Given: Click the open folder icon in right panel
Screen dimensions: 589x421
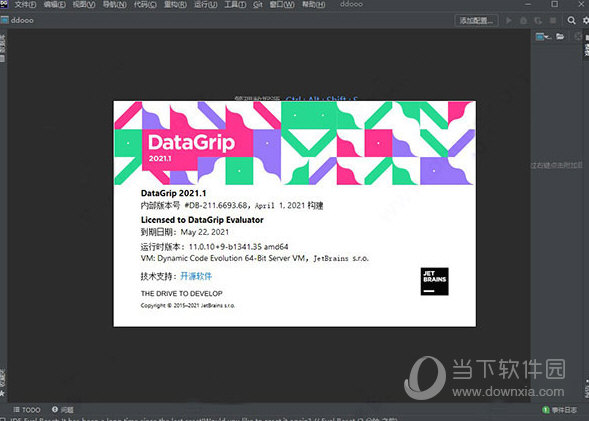Looking at the screenshot, I should click(x=560, y=36).
